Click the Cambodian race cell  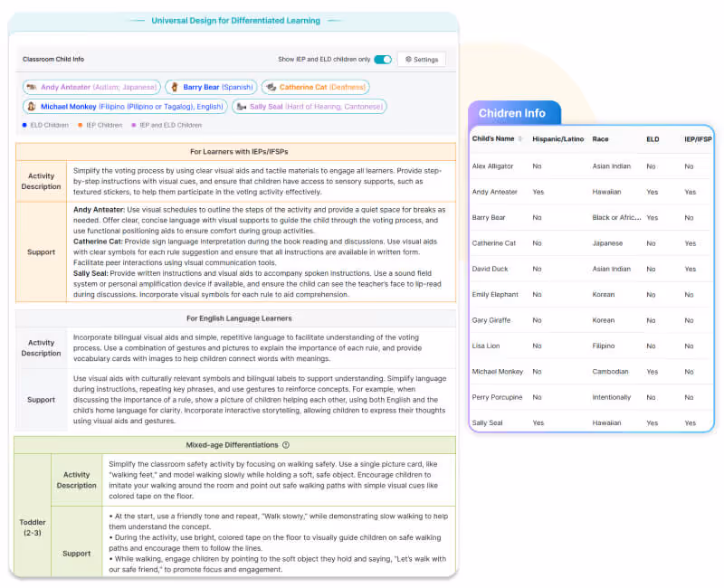point(610,372)
